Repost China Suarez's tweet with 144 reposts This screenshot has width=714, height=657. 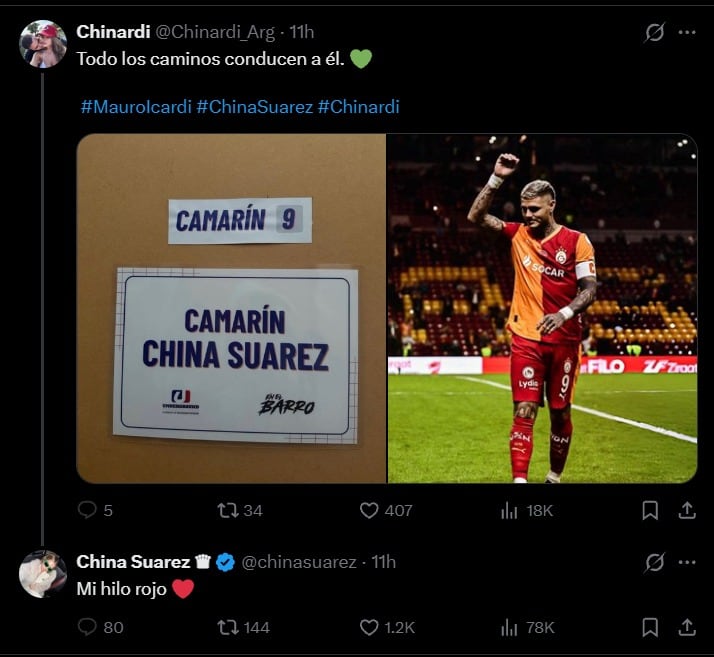[228, 627]
